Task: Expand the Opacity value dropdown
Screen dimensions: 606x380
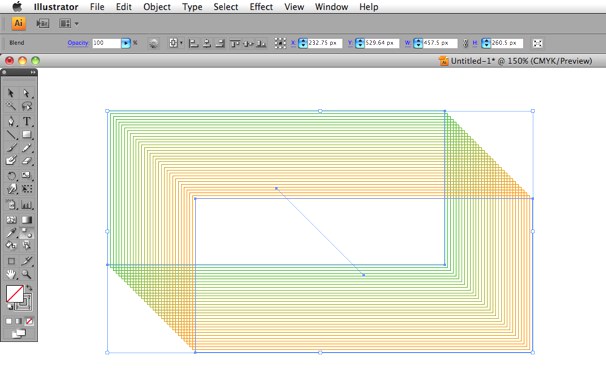Action: (126, 43)
